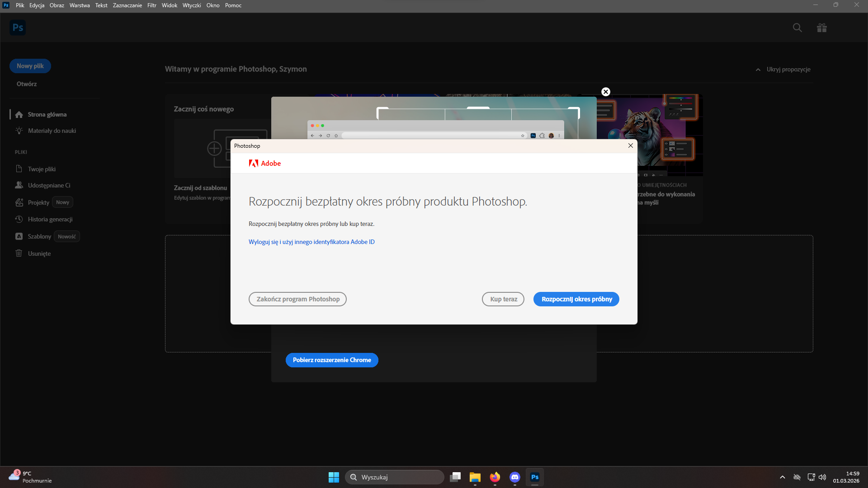Click the Adobe logo in the dialog
The image size is (868, 488).
coord(265,163)
